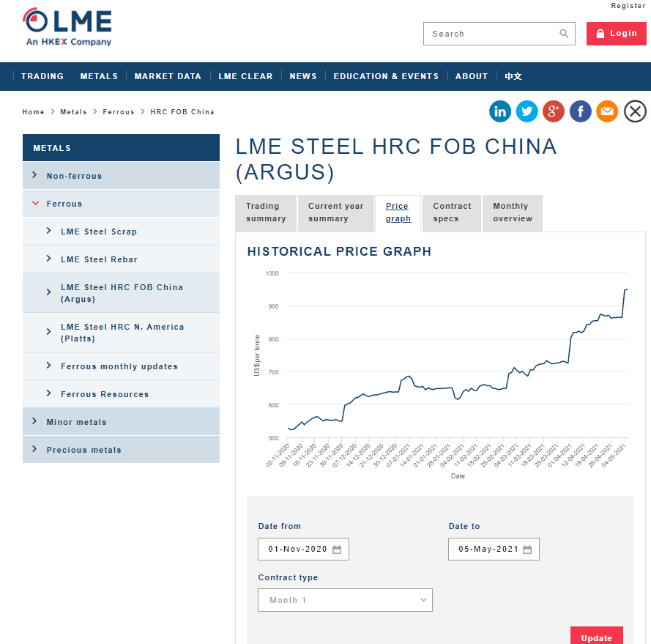
Task: Open LME Steel HRC FOB China (Argus)
Action: pos(121,293)
